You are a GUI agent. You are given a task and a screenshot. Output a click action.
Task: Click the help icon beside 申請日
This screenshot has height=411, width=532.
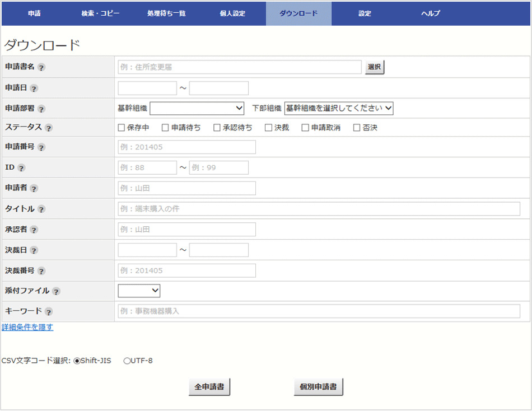tap(34, 88)
